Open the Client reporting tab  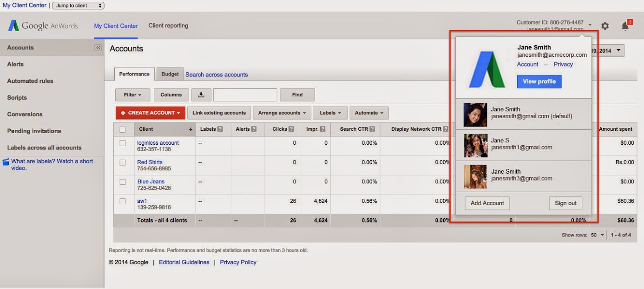click(168, 26)
